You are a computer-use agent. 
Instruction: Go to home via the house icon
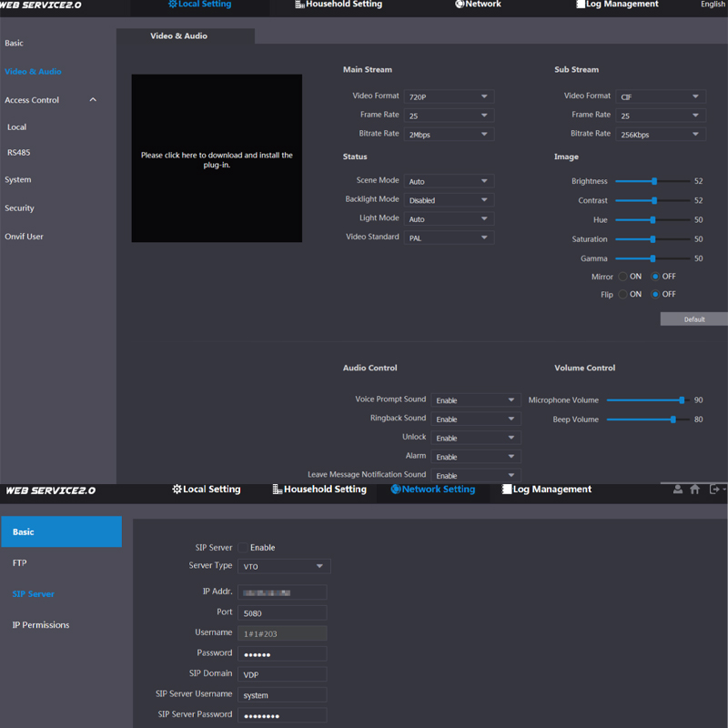[695, 489]
